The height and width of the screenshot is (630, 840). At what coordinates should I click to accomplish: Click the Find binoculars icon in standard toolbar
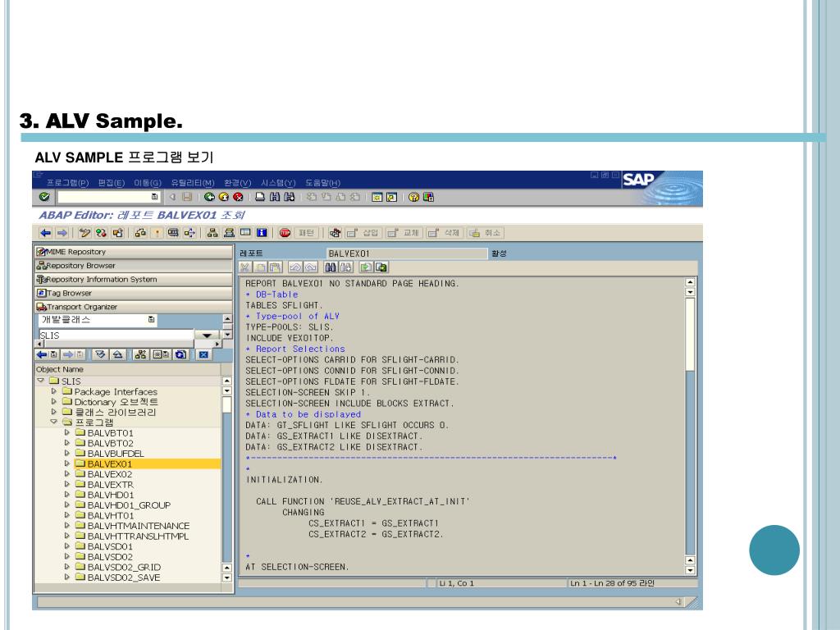275,197
